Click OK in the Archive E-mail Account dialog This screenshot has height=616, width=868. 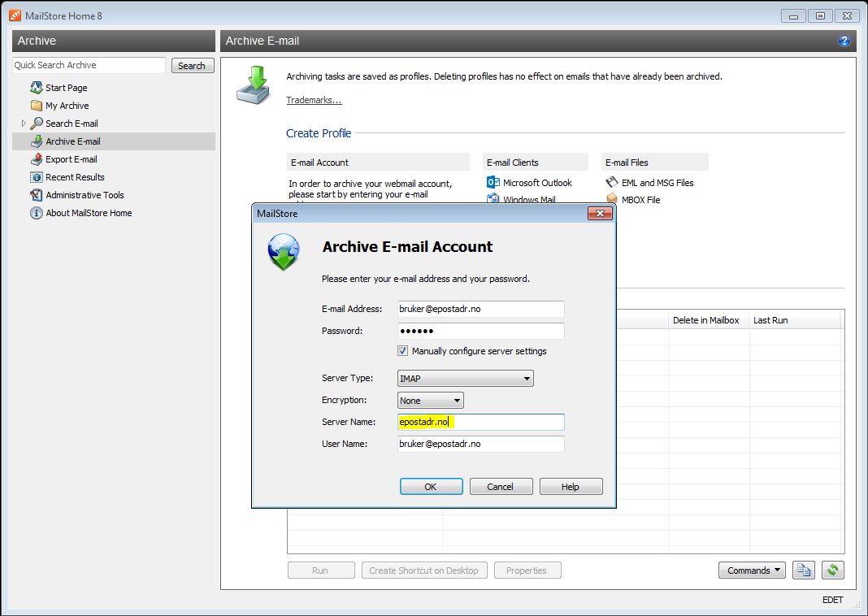tap(432, 487)
